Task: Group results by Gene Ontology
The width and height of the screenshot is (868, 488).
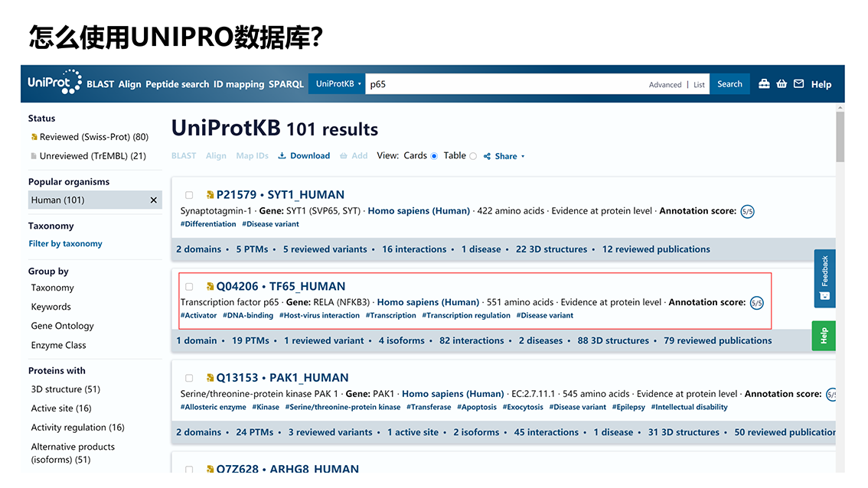Action: (63, 327)
